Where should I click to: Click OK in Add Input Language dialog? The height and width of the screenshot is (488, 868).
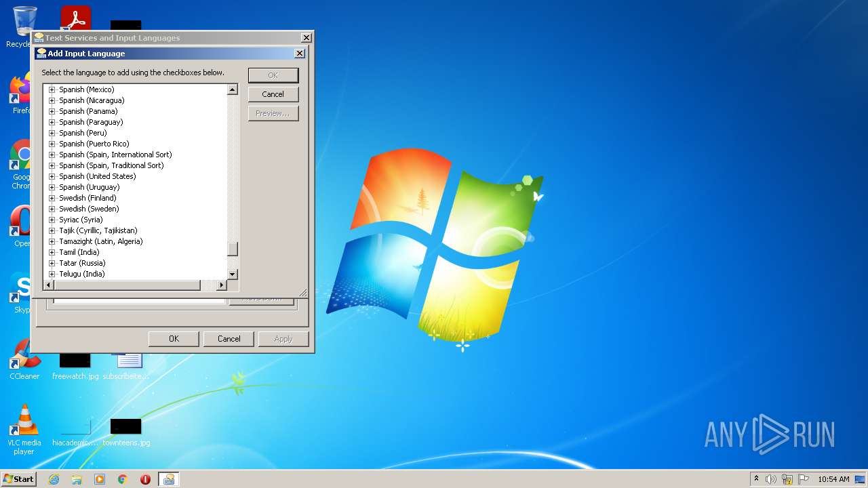click(273, 75)
